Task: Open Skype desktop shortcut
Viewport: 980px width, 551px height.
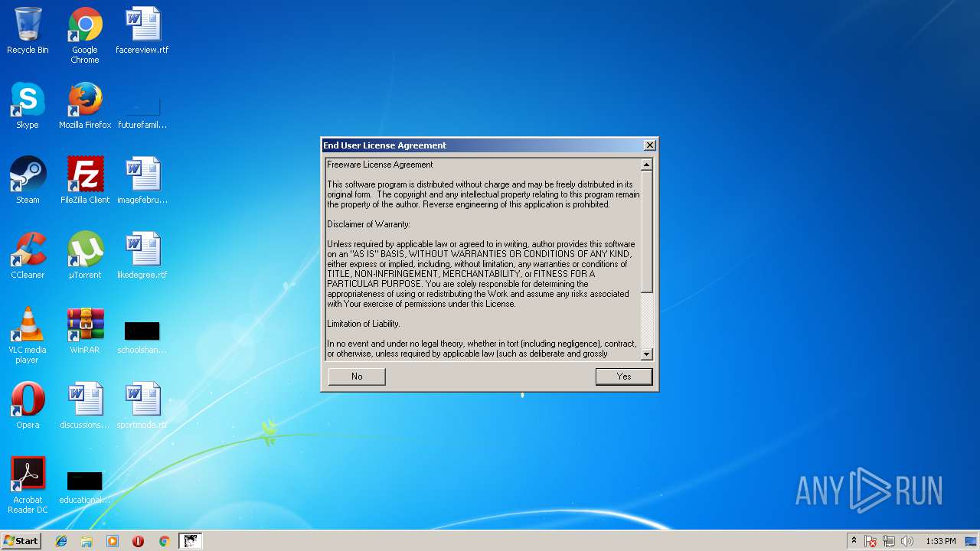Action: pyautogui.click(x=28, y=106)
